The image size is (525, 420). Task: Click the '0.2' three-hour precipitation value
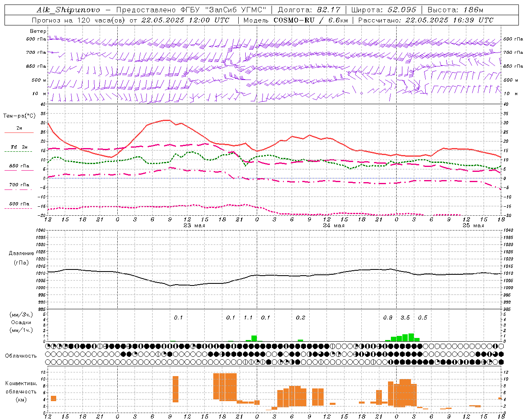point(301,318)
